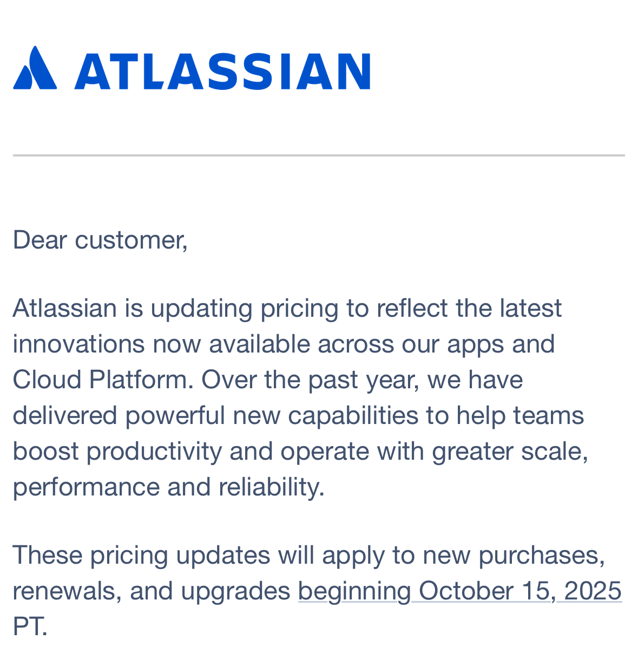Click the ATLASSIAN wordmark text
The height and width of the screenshot is (672, 638).
coord(222,71)
